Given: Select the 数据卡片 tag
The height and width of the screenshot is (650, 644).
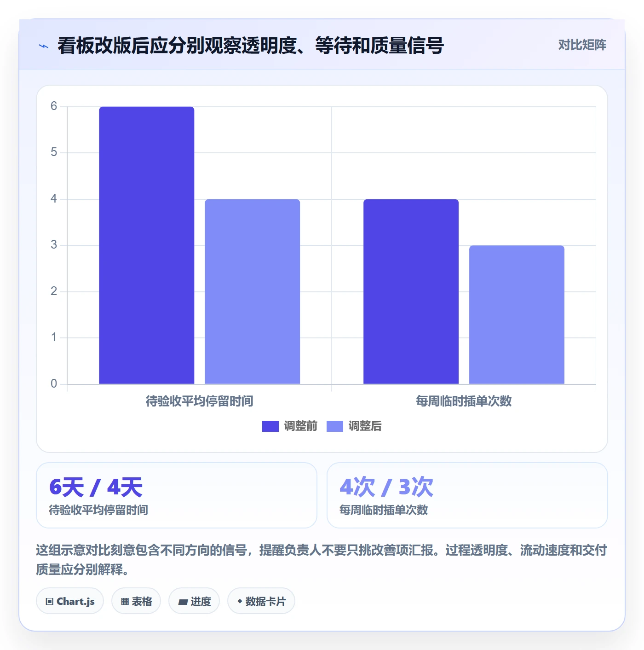Looking at the screenshot, I should (x=261, y=601).
